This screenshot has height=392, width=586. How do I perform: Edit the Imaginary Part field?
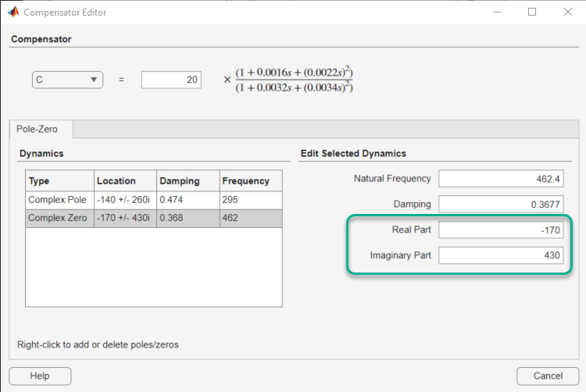(x=501, y=255)
